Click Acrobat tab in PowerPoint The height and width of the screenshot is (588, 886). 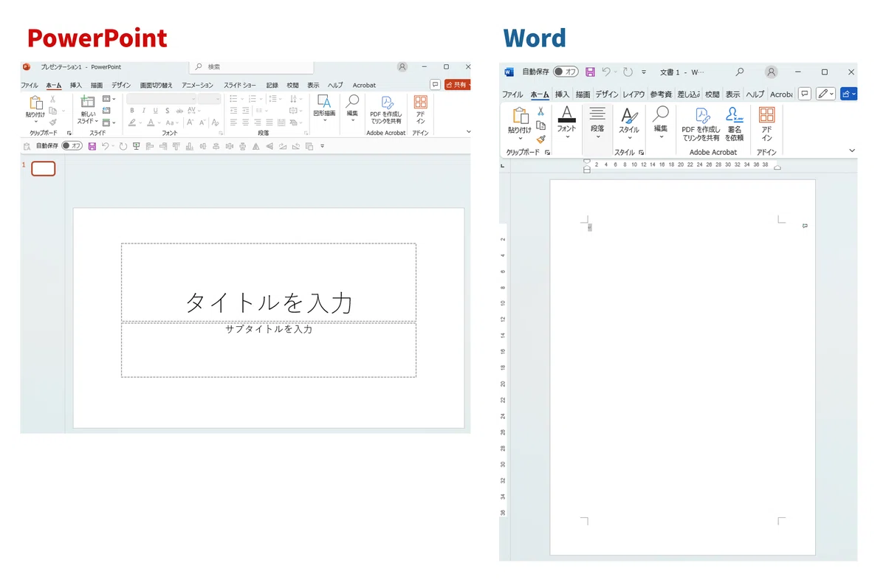coord(364,85)
